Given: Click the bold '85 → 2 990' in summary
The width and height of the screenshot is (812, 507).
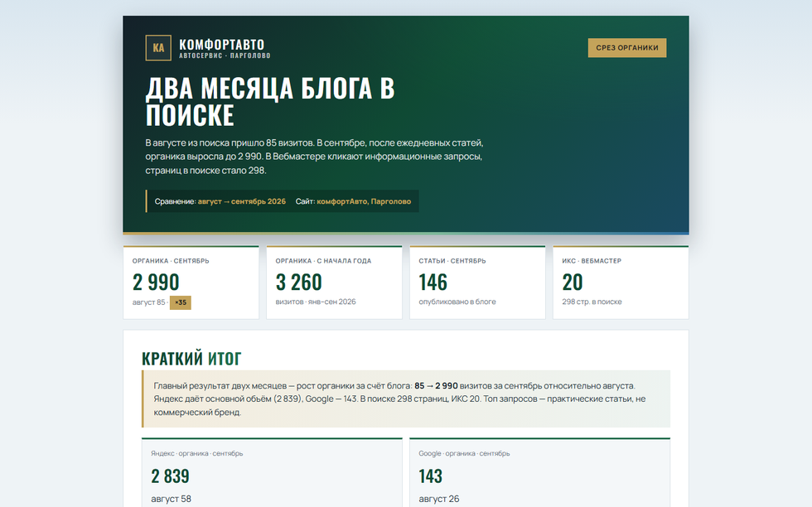Looking at the screenshot, I should pos(436,386).
